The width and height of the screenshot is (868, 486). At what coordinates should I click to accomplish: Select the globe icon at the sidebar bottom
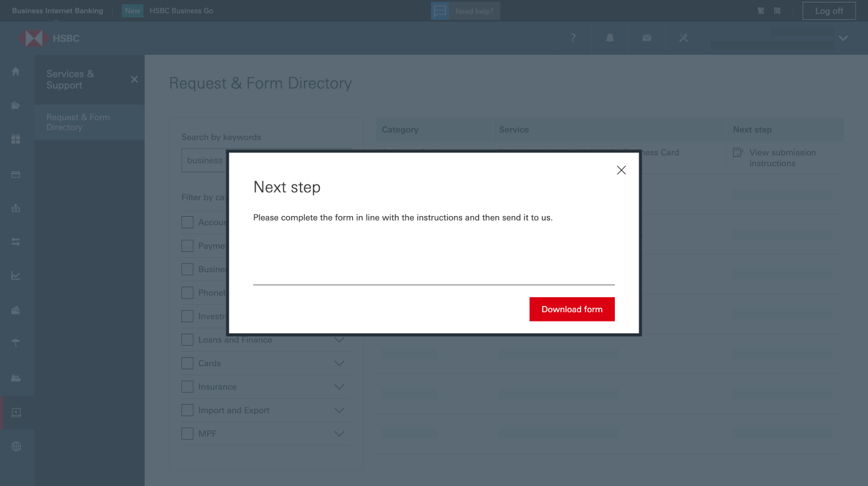(x=16, y=445)
